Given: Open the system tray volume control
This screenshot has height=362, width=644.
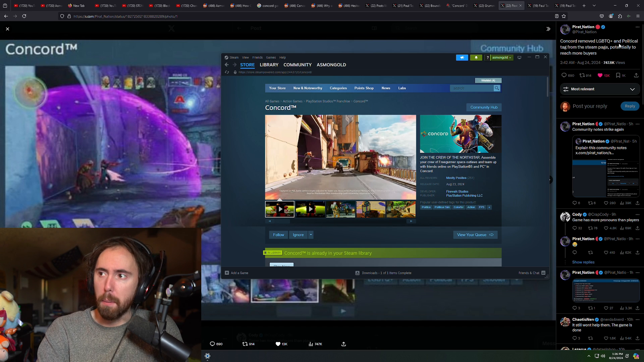Looking at the screenshot, I should coord(604,356).
